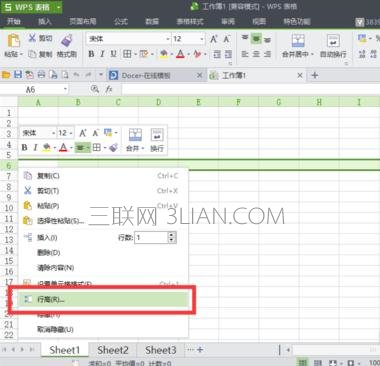Viewport: 380px width, 366px height.
Task: Close the 工作簿1 document tab
Action: point(300,75)
